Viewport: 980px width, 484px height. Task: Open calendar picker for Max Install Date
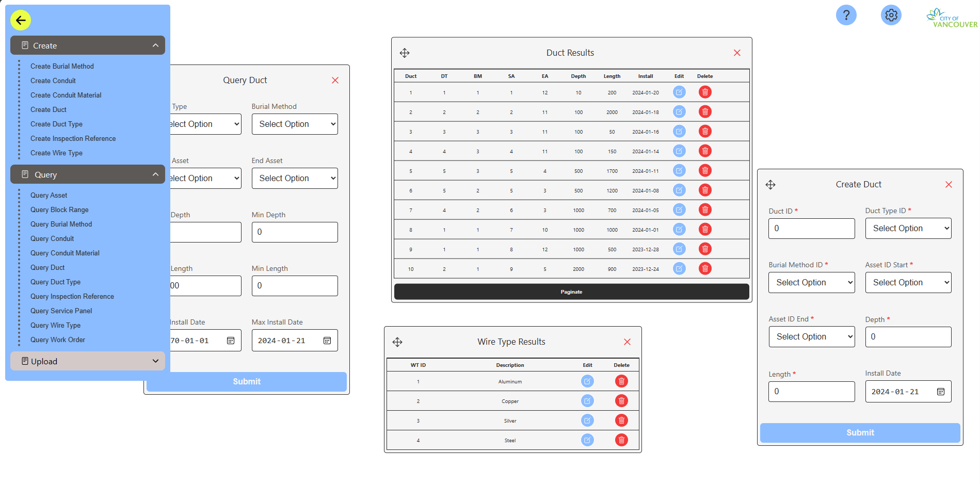[x=327, y=341]
